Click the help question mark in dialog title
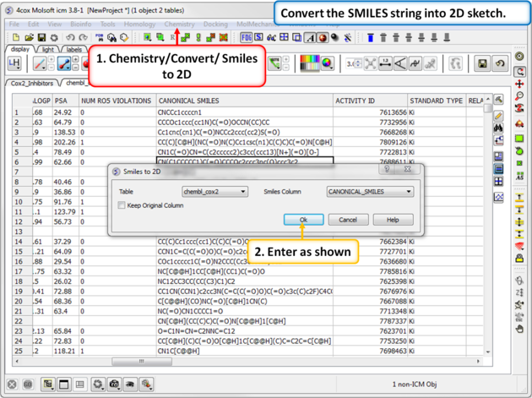 [388, 171]
